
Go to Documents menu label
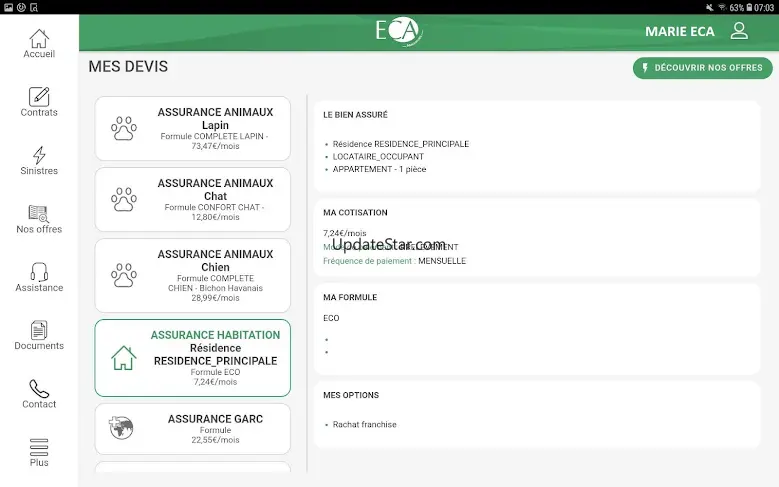click(x=39, y=345)
